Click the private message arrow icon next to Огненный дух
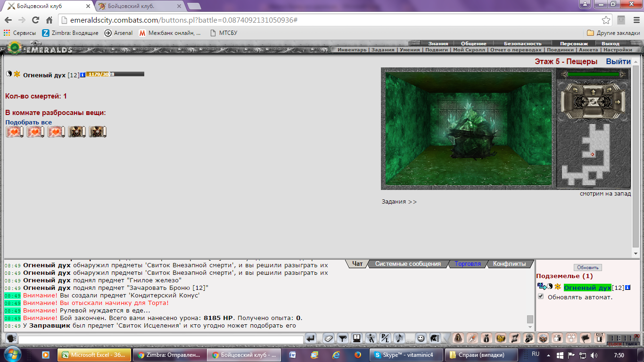The height and width of the screenshot is (362, 644). 541,287
